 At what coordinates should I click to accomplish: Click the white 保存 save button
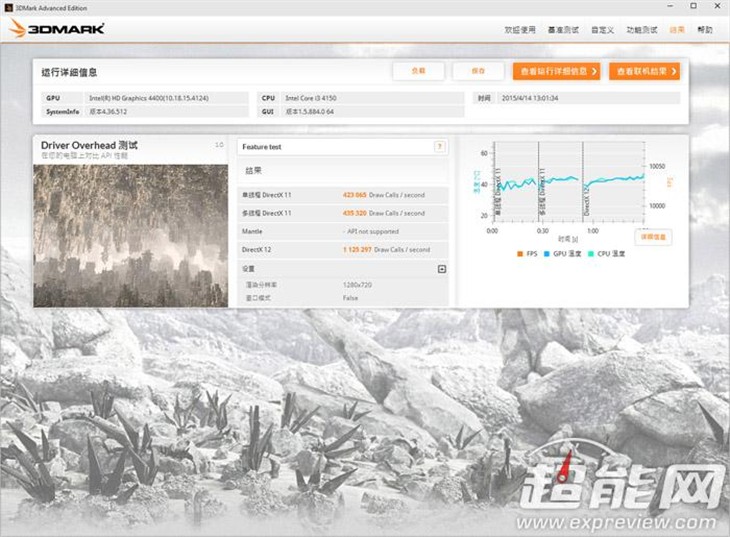point(478,71)
